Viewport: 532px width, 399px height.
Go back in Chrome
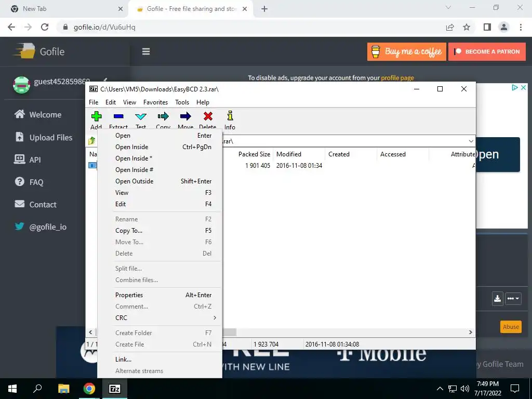point(11,27)
